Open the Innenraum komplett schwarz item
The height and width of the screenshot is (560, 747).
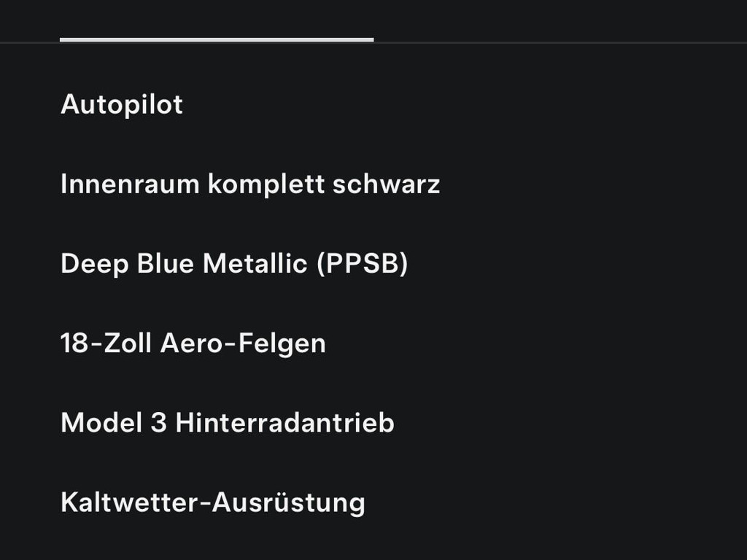[250, 184]
